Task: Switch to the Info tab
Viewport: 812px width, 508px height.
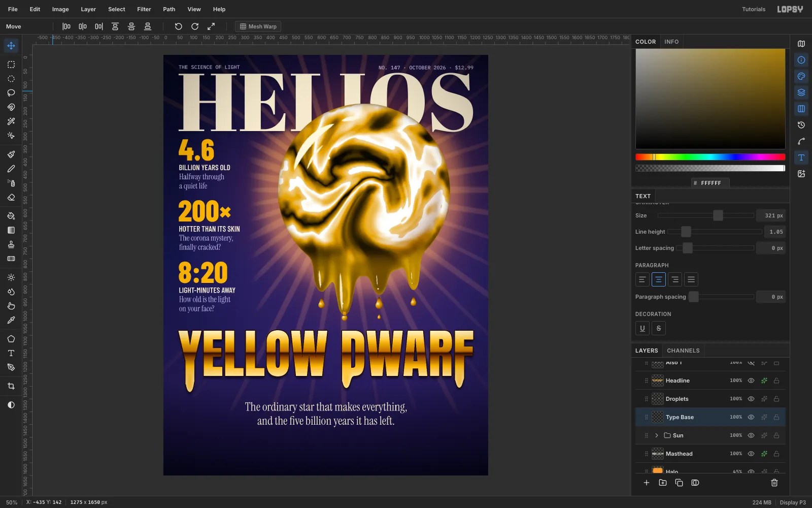Action: (671, 42)
